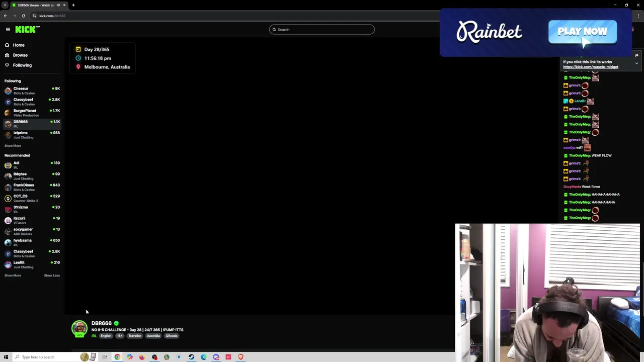Click the 'WEAK FLOW' chat message by TheOnlyMeg
The image size is (644, 362).
(x=602, y=155)
